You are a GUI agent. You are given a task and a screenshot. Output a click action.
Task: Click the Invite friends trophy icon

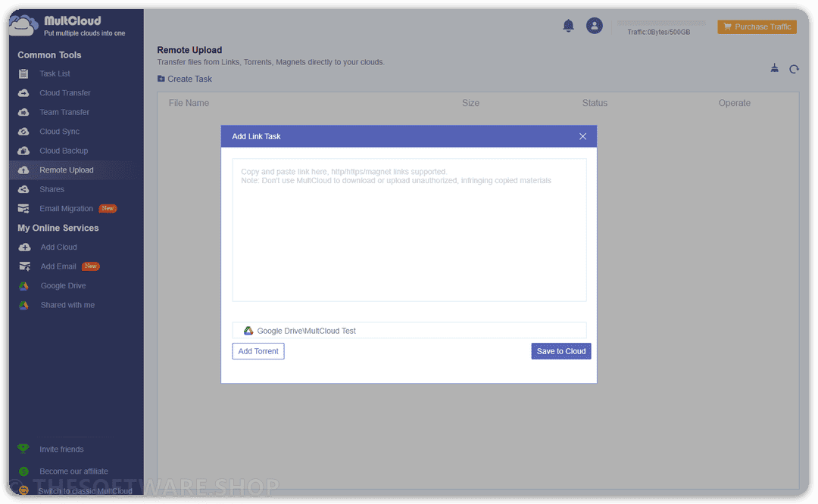point(23,449)
